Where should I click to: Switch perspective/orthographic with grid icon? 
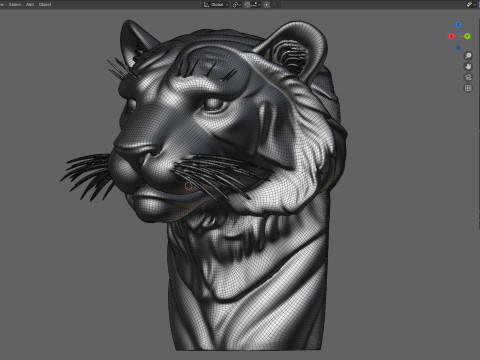[x=468, y=88]
